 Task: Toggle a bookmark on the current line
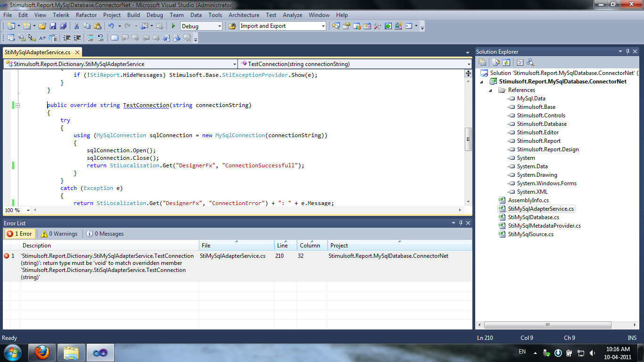[x=115, y=38]
